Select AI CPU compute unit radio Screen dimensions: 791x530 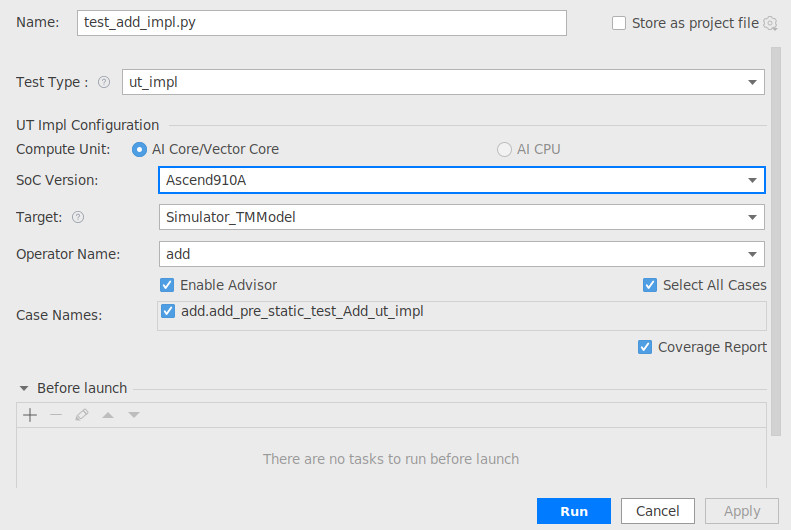504,150
